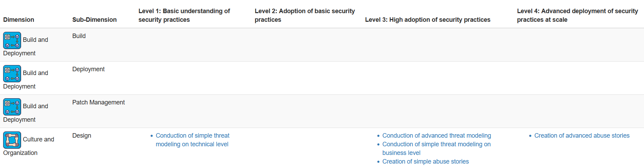
Task: Click the Patch Management row's dimension icon
Action: click(x=12, y=107)
